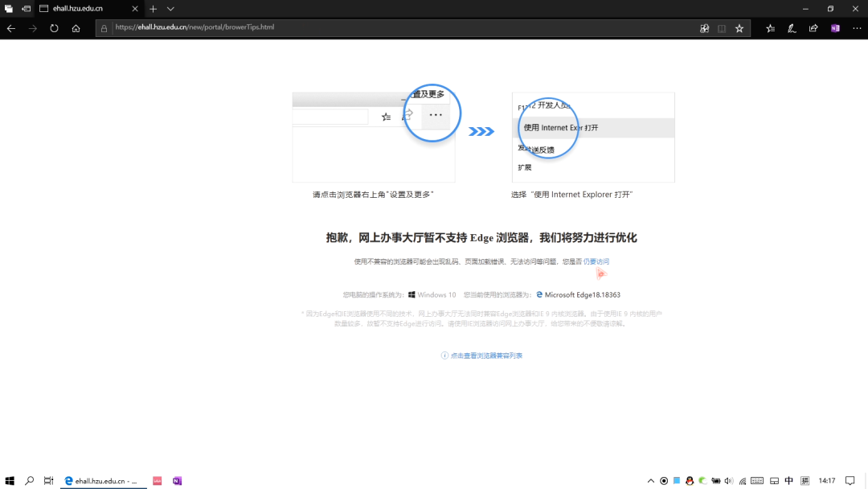The height and width of the screenshot is (489, 868).
Task: Open the translate page icon in address bar
Action: point(704,28)
